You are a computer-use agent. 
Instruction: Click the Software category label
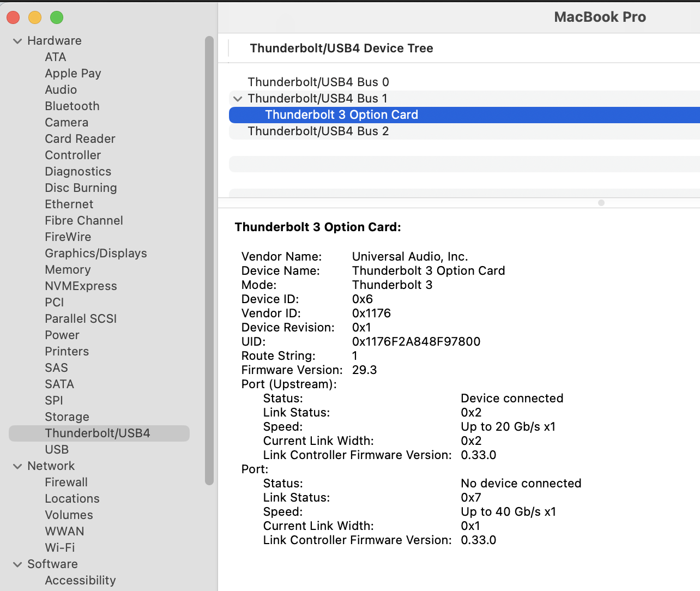[53, 564]
